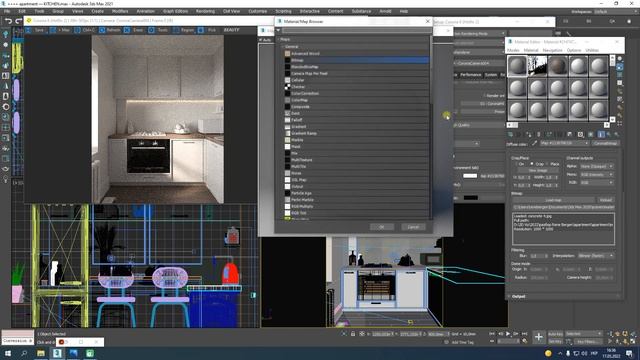The width and height of the screenshot is (640, 360).
Task: Select the Advanced Wood map entry
Action: pyautogui.click(x=356, y=53)
